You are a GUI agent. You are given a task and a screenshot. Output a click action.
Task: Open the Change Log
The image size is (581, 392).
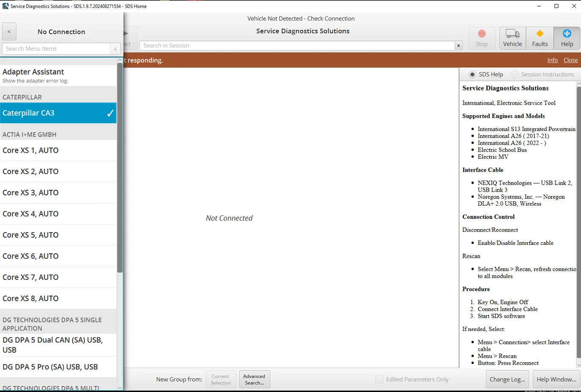[x=507, y=379]
